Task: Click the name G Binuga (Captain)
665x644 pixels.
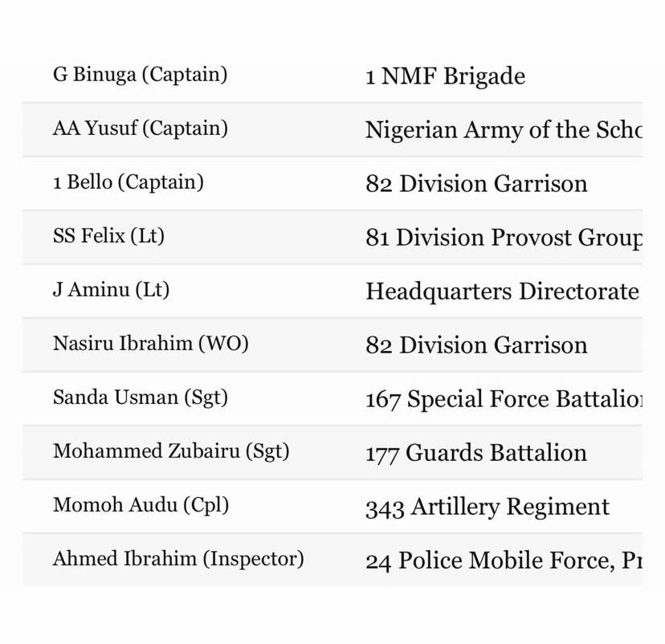Action: (x=140, y=75)
